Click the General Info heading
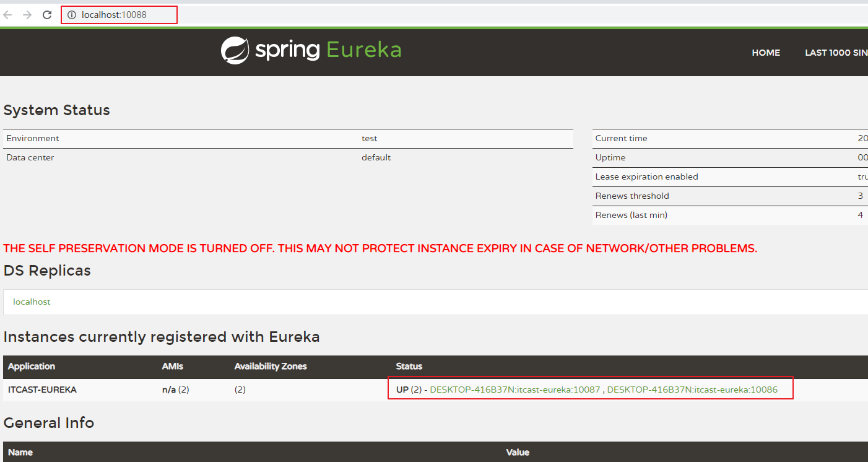Image resolution: width=868 pixels, height=462 pixels. pos(49,423)
